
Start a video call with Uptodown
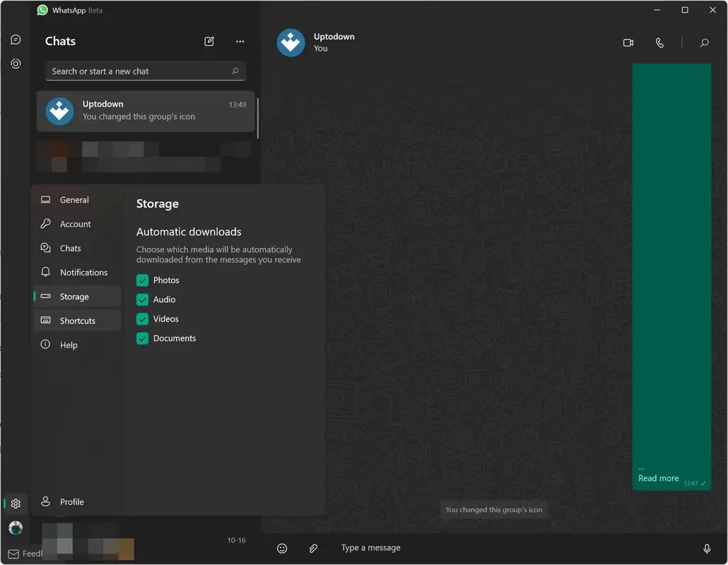(x=628, y=42)
